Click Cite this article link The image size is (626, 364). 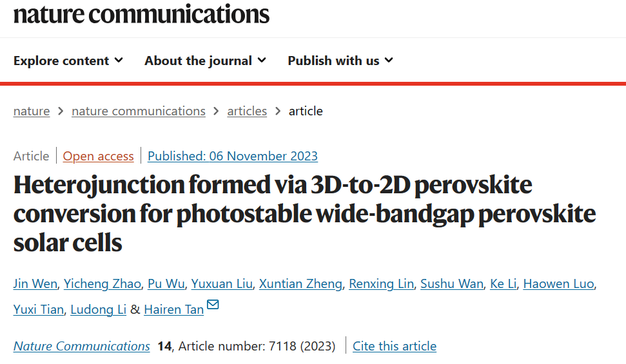[x=395, y=346]
